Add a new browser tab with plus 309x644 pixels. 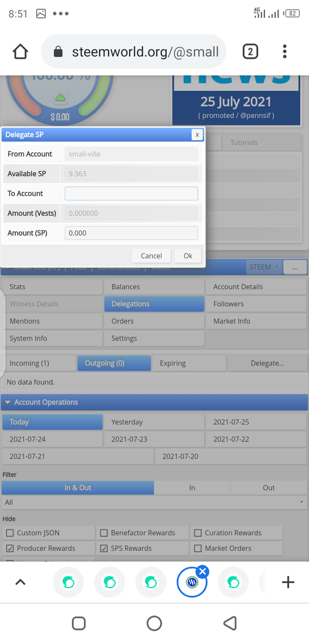pyautogui.click(x=288, y=582)
